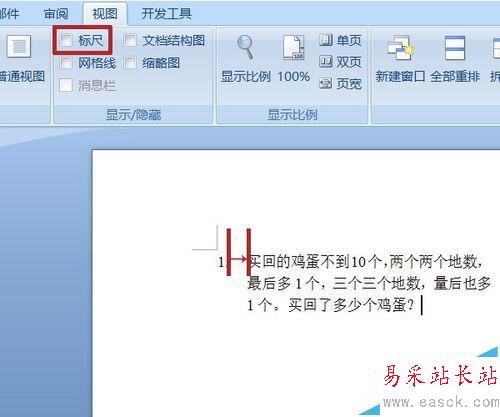Screen dimensions: 500x417
Task: Switch to 双页 two pages view
Action: tap(340, 62)
